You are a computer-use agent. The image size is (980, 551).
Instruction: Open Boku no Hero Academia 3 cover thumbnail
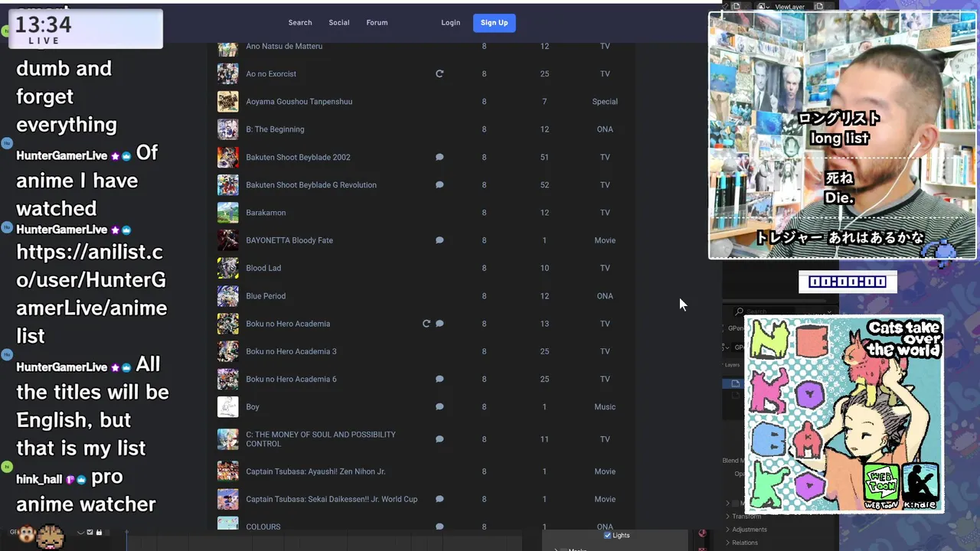pyautogui.click(x=227, y=351)
